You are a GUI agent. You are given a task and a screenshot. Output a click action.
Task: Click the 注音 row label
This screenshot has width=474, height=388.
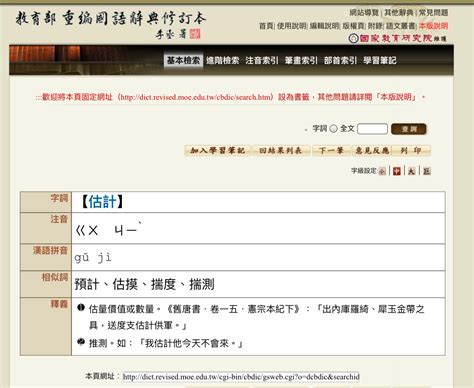click(x=59, y=219)
